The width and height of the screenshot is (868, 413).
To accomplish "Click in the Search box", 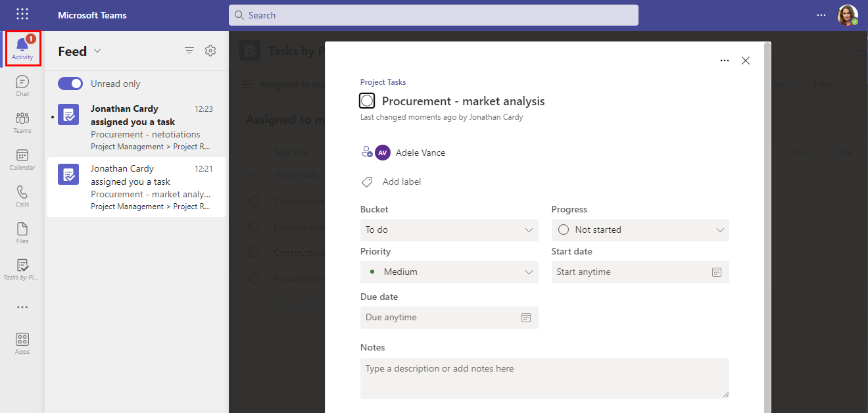I will click(433, 15).
